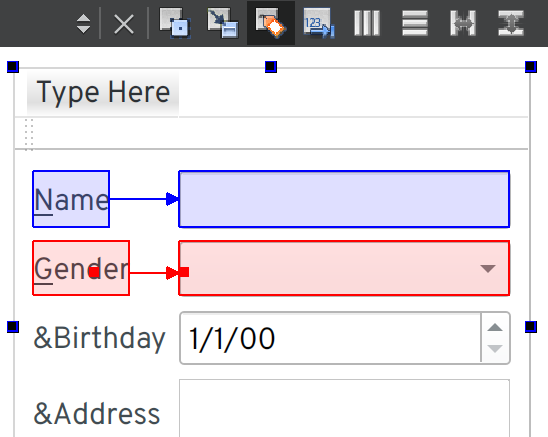Click the Name text input field
Screen dimensions: 548x437
click(344, 199)
